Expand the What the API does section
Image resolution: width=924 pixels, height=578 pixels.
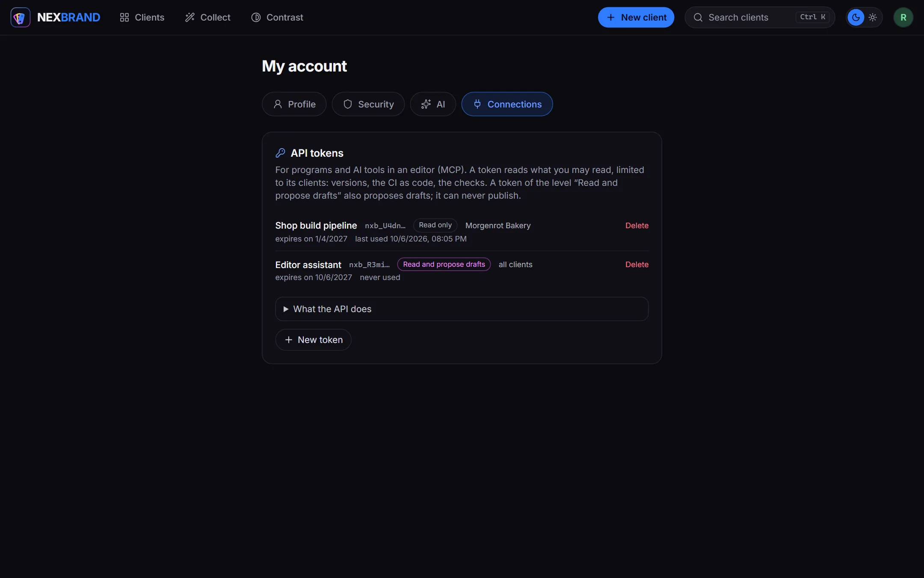pyautogui.click(x=462, y=309)
